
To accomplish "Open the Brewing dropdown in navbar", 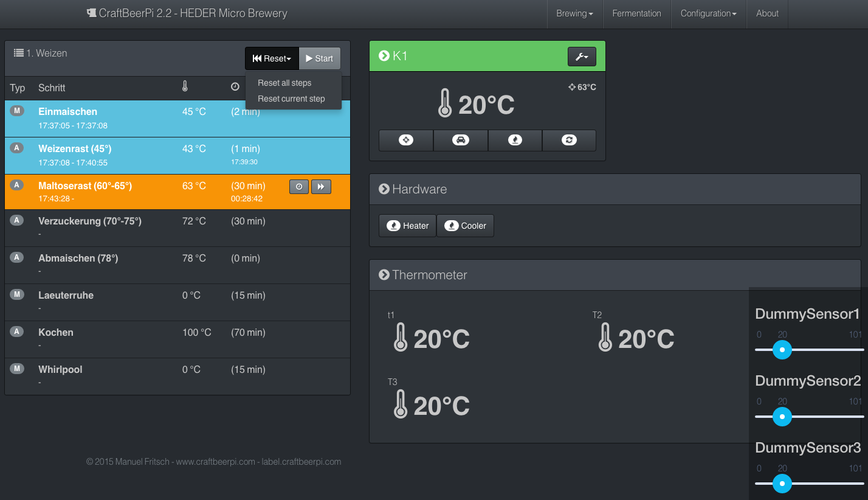I will [x=574, y=13].
